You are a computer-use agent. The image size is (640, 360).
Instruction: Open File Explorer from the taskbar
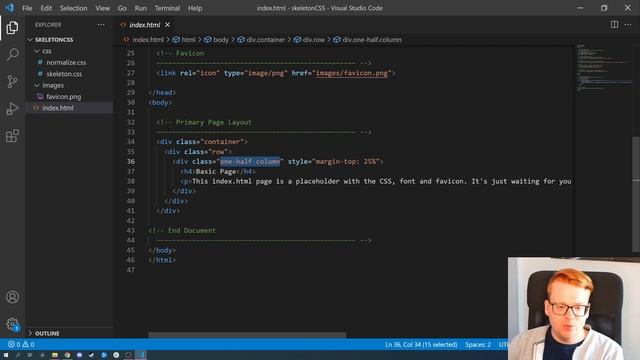click(x=55, y=355)
